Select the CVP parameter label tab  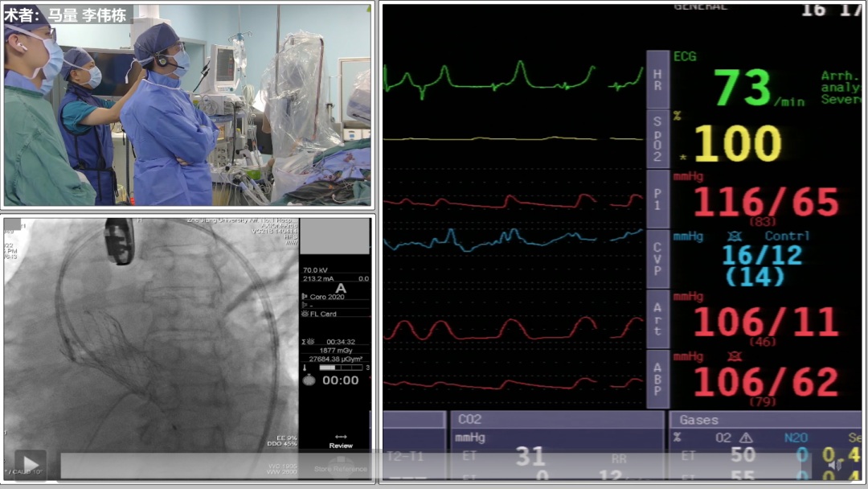click(x=657, y=259)
